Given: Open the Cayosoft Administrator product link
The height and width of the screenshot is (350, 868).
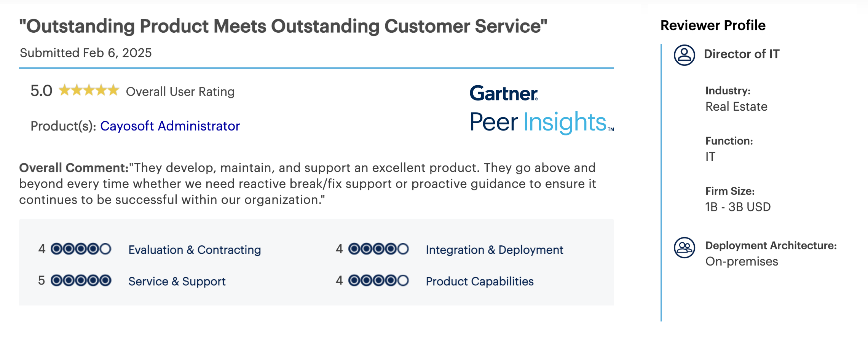Looking at the screenshot, I should coord(170,126).
